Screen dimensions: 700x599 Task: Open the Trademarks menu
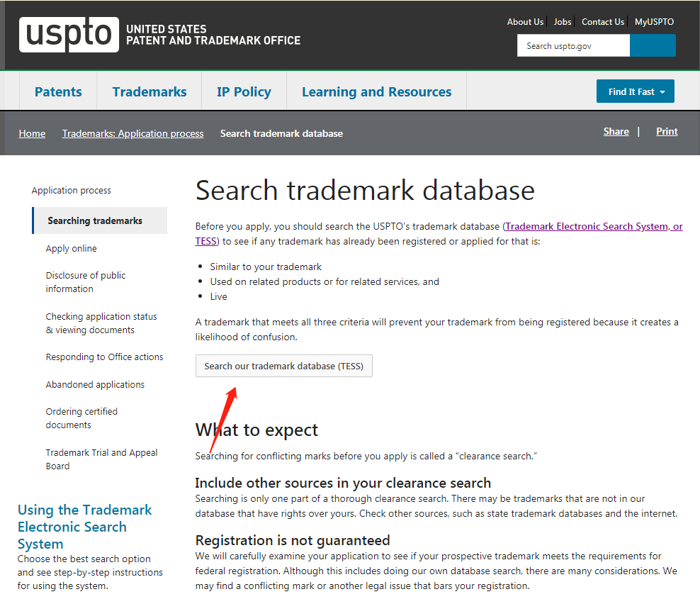point(149,91)
